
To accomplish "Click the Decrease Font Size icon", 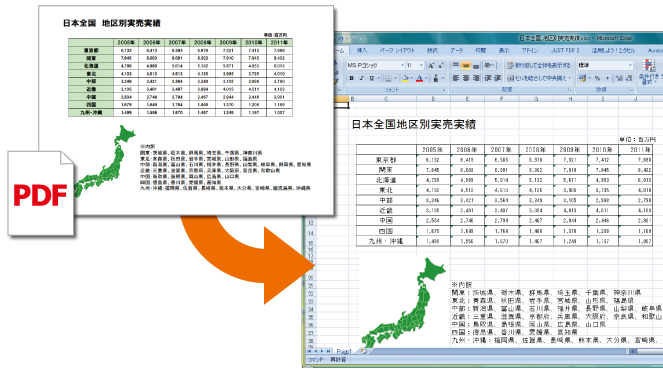I will 441,66.
